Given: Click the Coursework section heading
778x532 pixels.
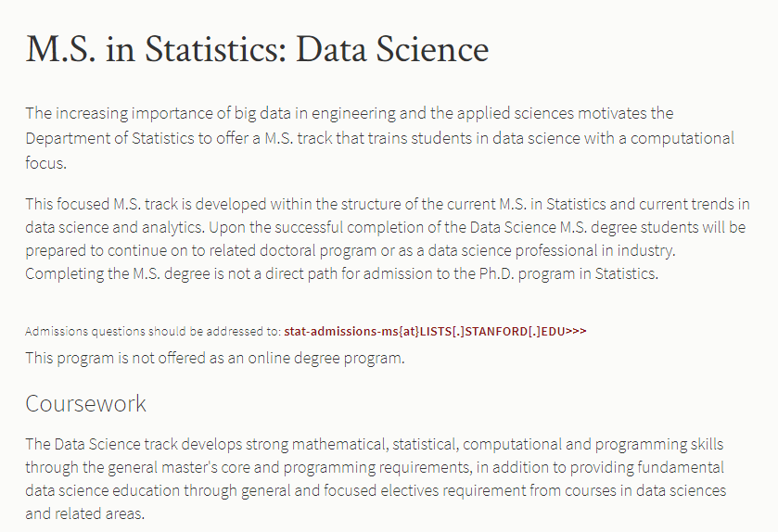Looking at the screenshot, I should pos(86,403).
